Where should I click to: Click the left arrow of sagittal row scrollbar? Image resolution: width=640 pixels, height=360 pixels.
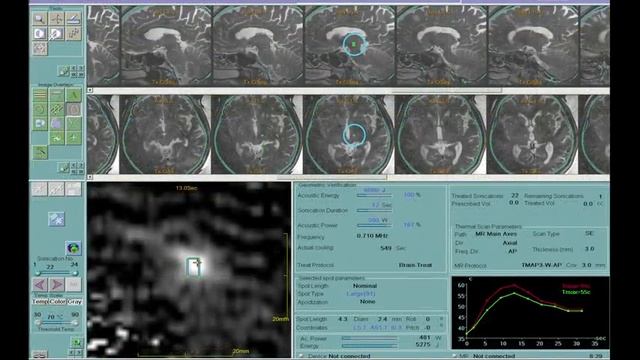point(90,90)
